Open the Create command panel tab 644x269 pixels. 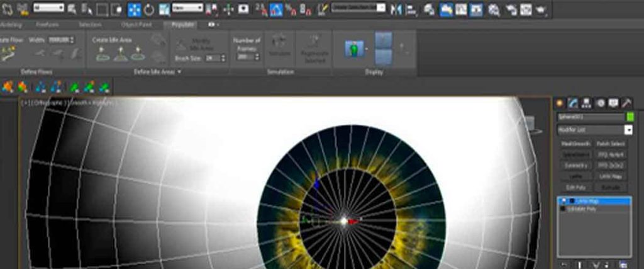pos(559,103)
